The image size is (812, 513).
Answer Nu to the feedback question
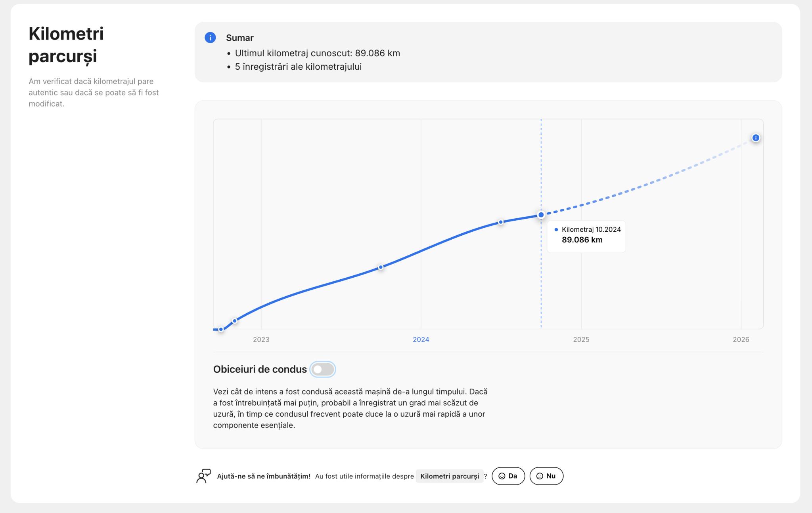(546, 476)
